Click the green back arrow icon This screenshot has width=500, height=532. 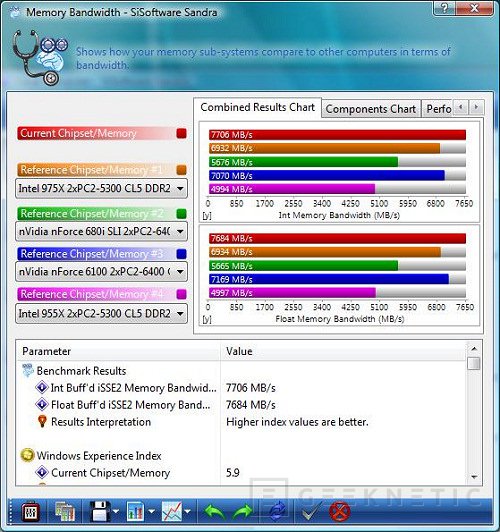[x=214, y=512]
